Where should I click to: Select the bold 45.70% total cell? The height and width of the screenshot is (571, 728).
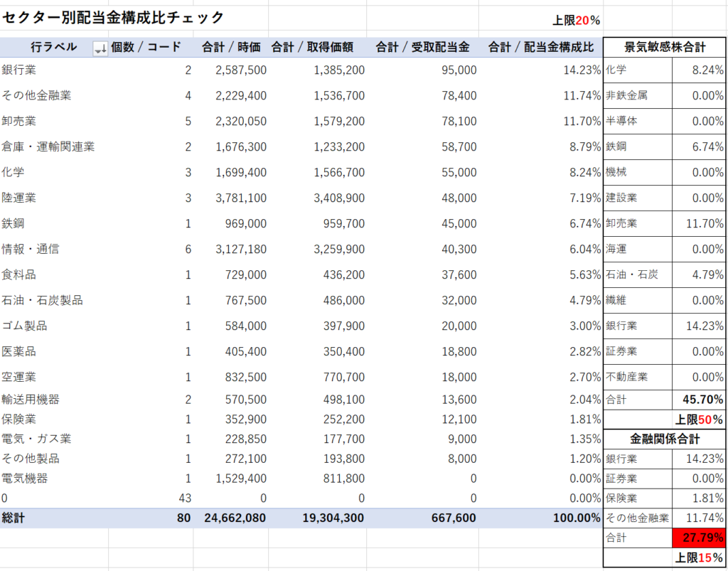click(x=699, y=400)
